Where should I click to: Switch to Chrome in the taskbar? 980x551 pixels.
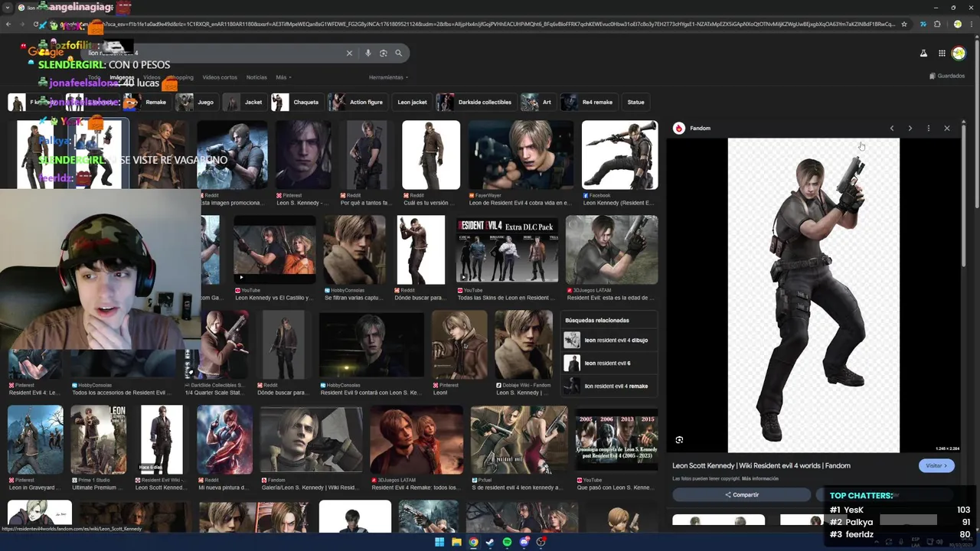473,542
